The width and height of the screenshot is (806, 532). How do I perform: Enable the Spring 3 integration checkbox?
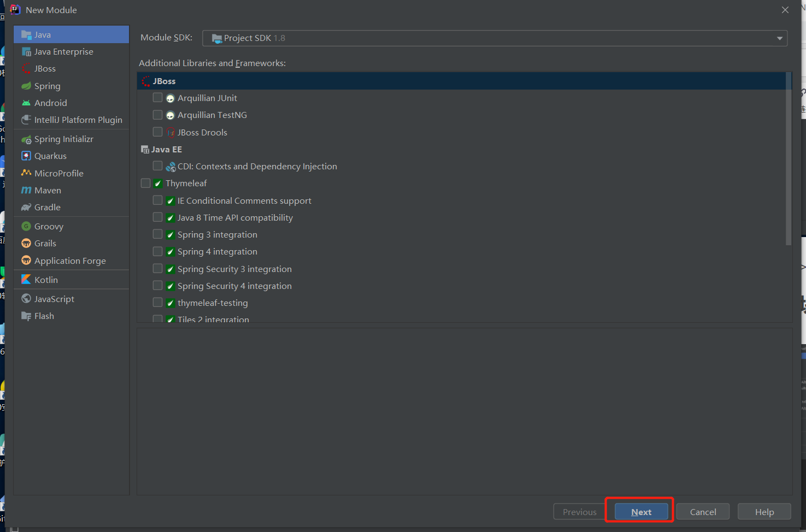click(x=157, y=234)
